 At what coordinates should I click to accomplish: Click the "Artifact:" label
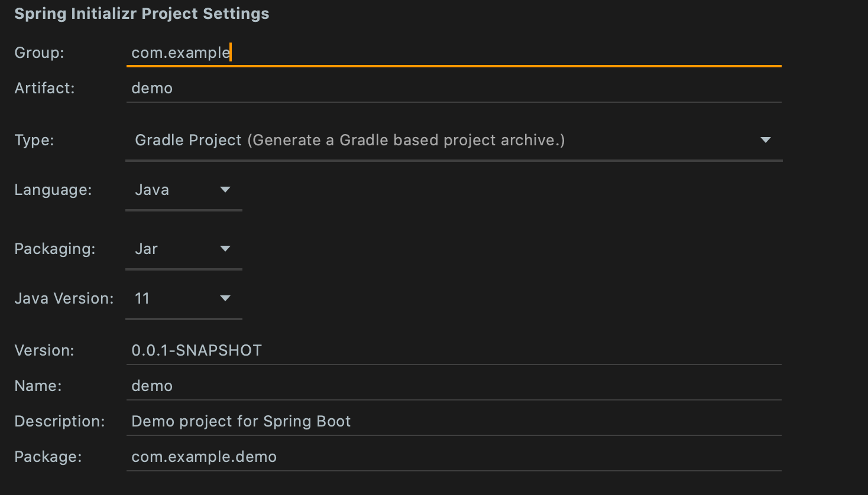(x=44, y=88)
